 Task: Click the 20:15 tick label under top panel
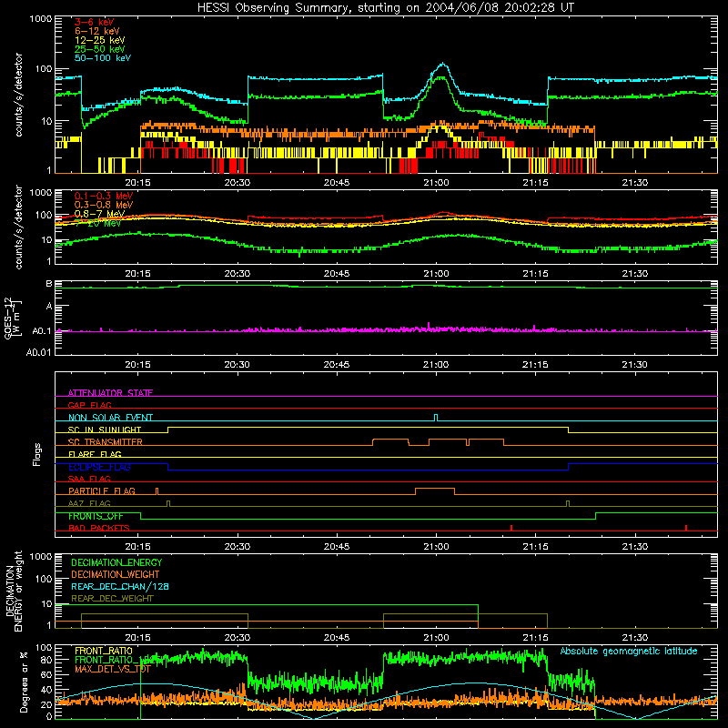(x=137, y=183)
